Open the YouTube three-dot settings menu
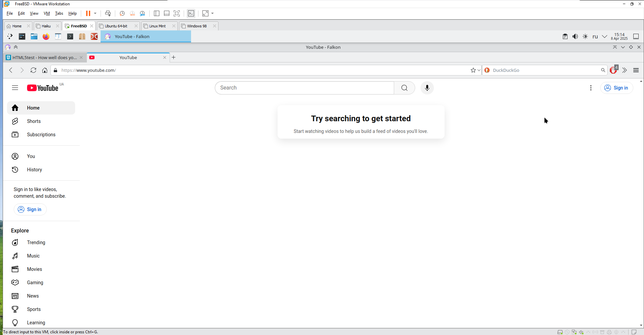 point(591,88)
